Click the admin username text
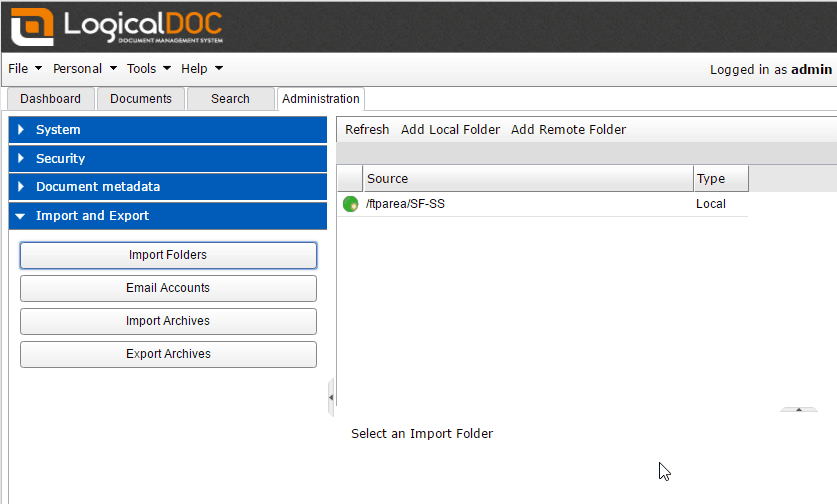The image size is (837, 504). pyautogui.click(x=811, y=69)
